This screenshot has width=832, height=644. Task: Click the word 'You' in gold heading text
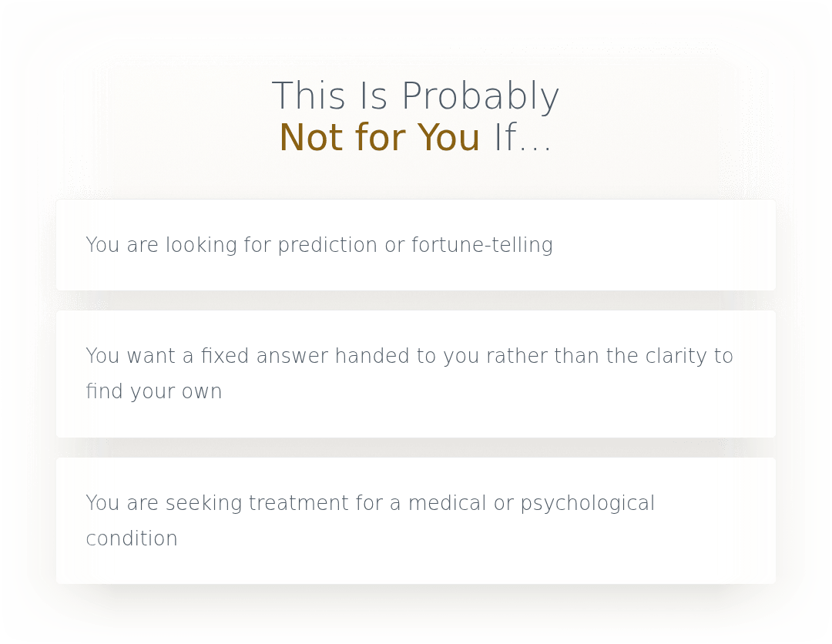(448, 138)
